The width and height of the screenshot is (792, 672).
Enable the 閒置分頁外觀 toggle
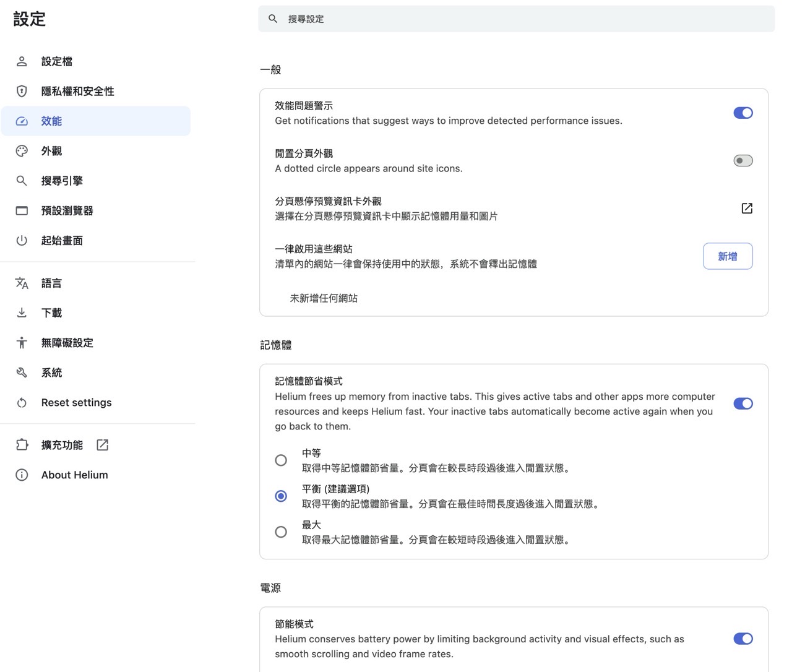pyautogui.click(x=742, y=161)
